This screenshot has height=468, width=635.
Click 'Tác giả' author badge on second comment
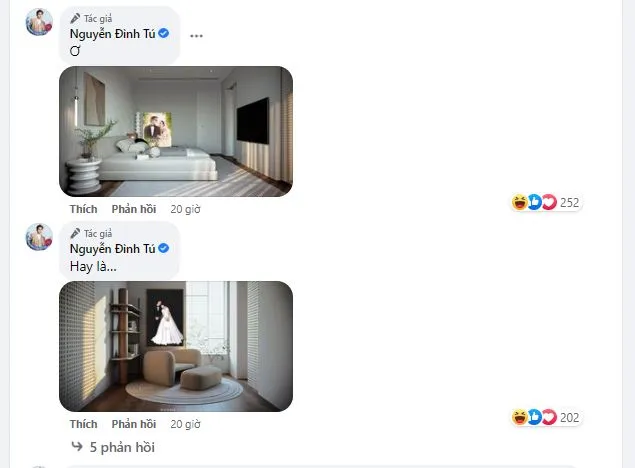coord(91,234)
